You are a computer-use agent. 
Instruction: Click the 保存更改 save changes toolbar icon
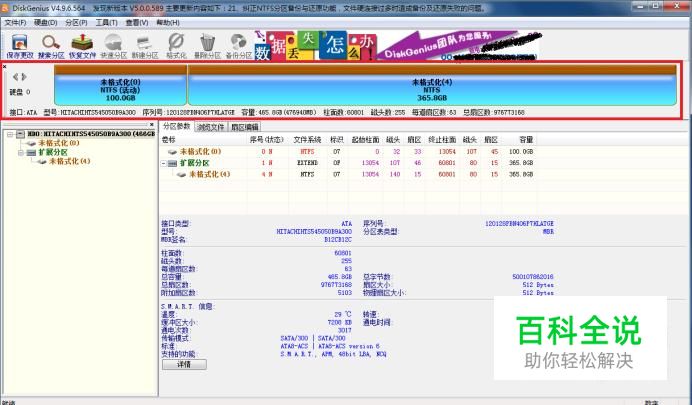point(20,46)
